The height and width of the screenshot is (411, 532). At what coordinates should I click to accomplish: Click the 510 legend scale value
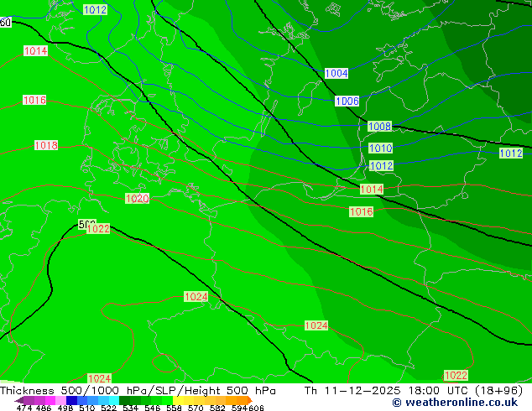[x=87, y=408]
